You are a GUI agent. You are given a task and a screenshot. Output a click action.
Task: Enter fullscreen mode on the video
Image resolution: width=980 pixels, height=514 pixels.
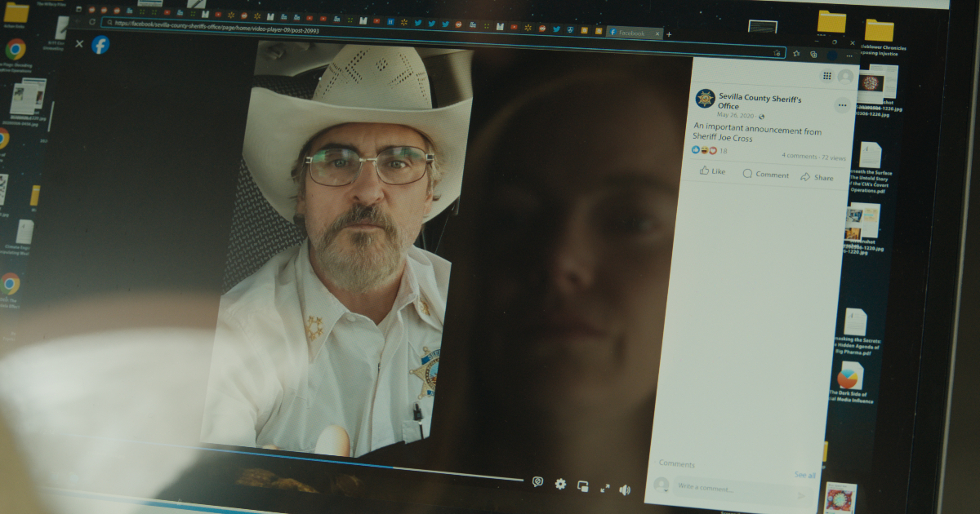point(605,488)
